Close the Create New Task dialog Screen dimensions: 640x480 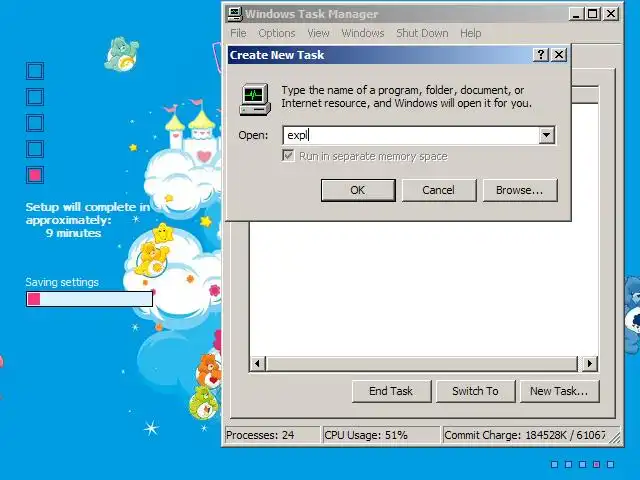[x=559, y=55]
